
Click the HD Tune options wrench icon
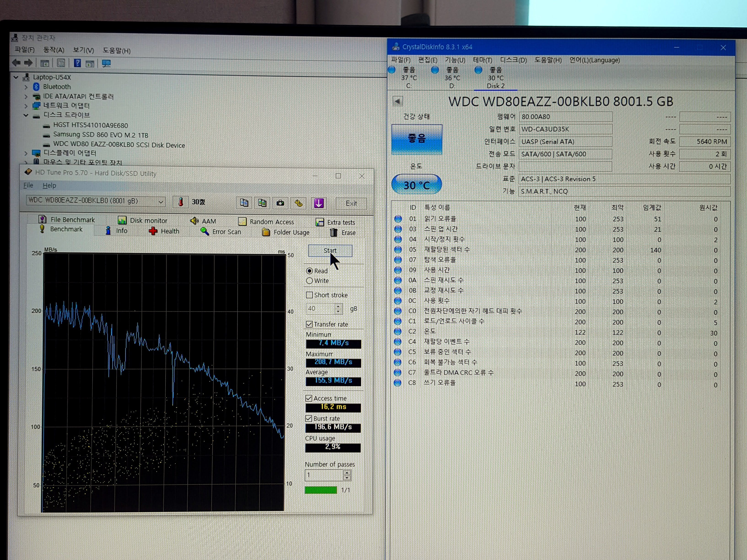298,203
